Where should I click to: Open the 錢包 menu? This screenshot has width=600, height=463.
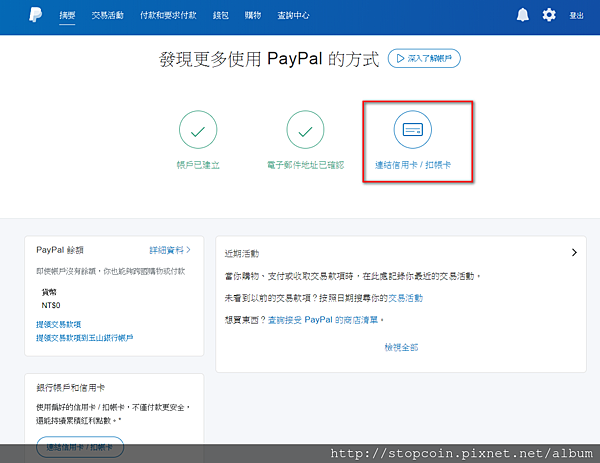coord(221,15)
